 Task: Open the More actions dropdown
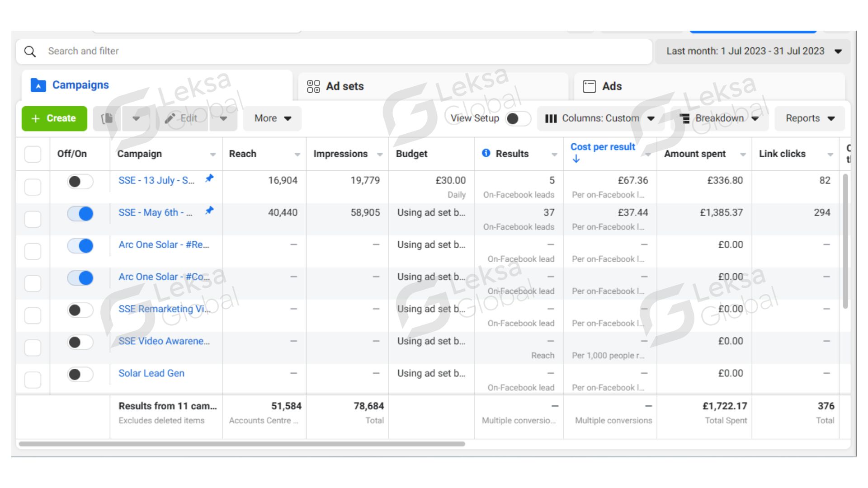[272, 118]
